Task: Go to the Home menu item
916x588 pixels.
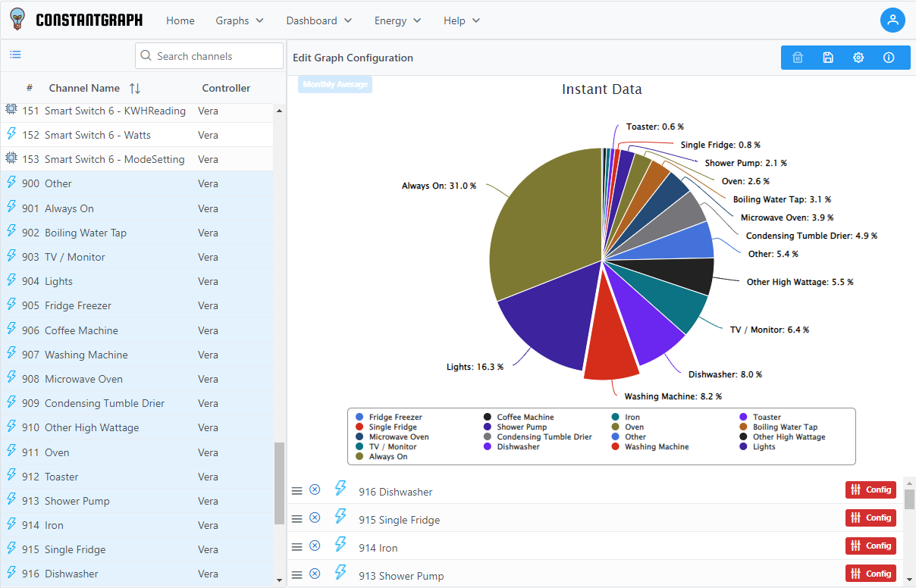Action: coord(180,20)
